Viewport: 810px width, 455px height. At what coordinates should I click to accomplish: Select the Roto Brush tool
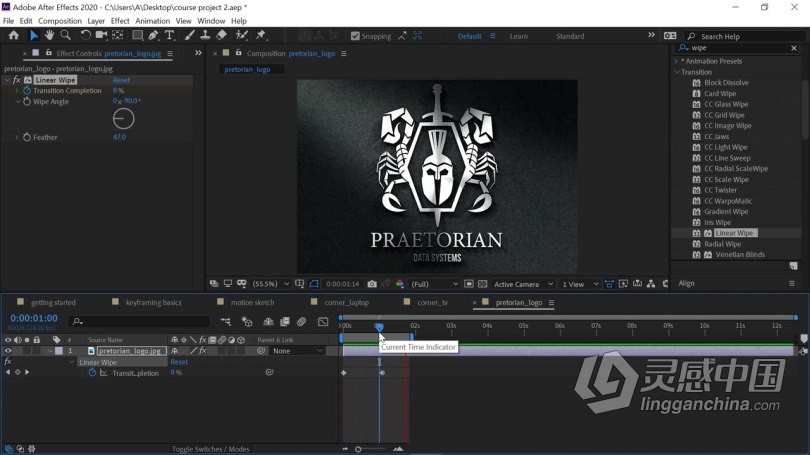[x=241, y=35]
